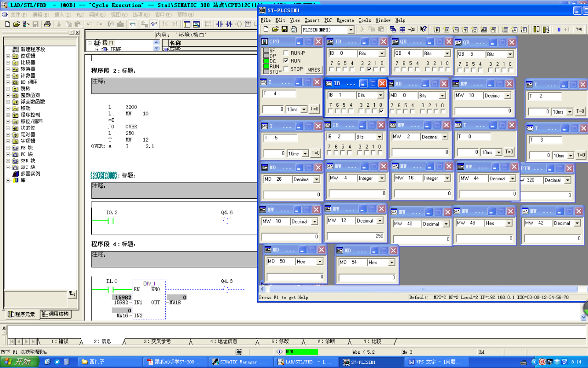Open the Bits format dropdown for QB 4
588x368 pixels.
point(447,53)
